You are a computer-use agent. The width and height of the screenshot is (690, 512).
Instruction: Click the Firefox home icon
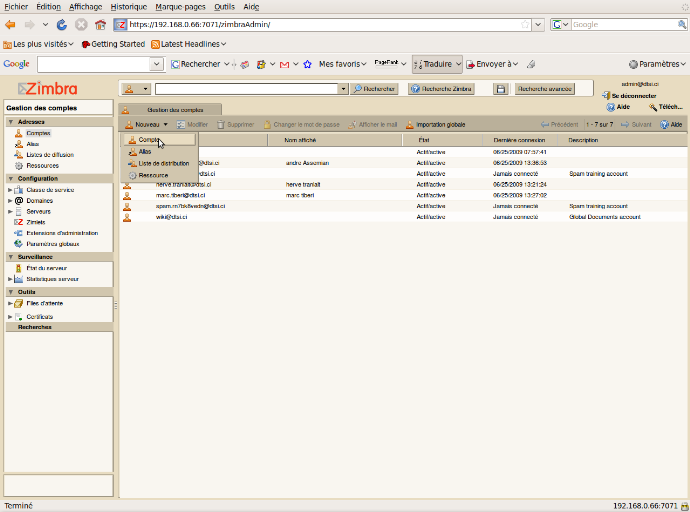click(100, 24)
